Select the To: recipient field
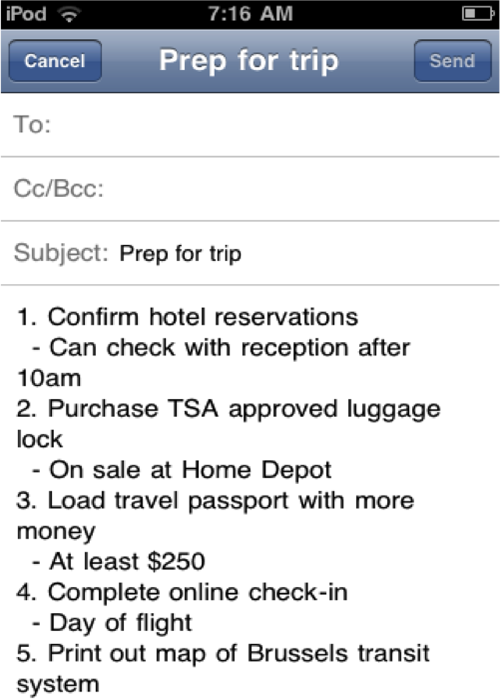The image size is (500, 700). click(x=250, y=125)
